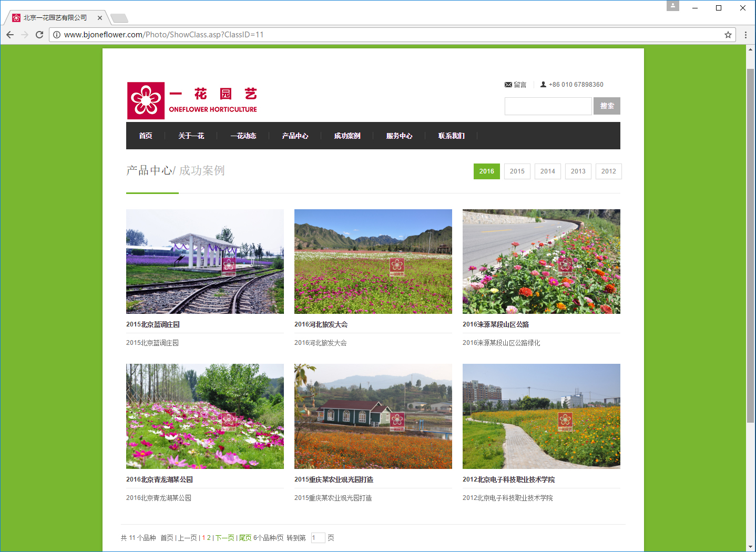Switch to the 2013 year filter

pos(578,171)
